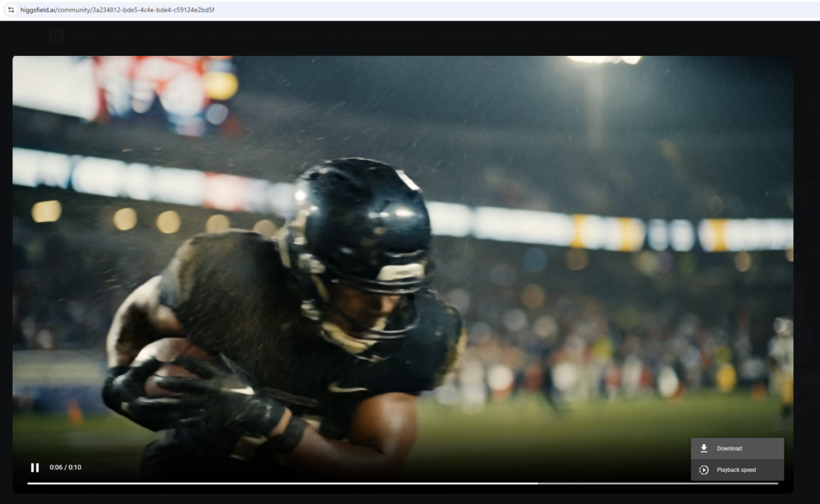Image resolution: width=820 pixels, height=504 pixels.
Task: Pause the video using the pause icon
Action: 35,467
